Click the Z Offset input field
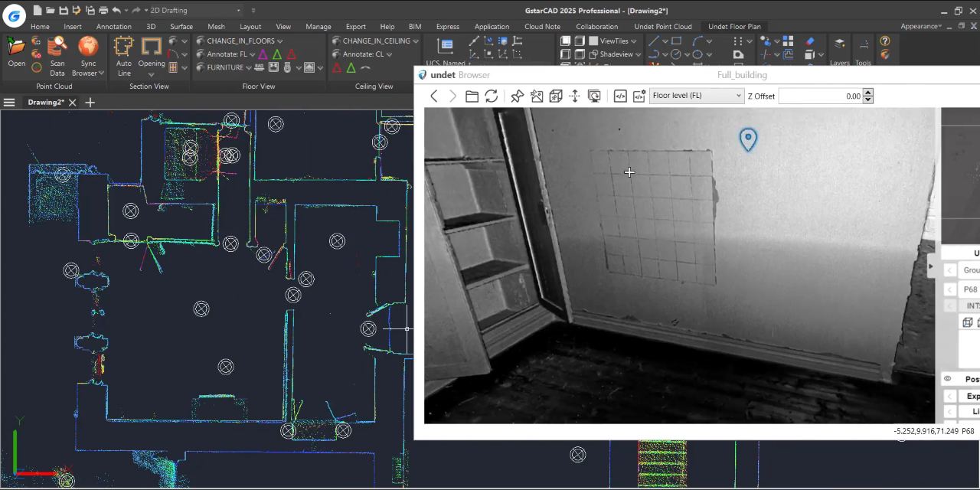The height and width of the screenshot is (490, 980). 820,96
